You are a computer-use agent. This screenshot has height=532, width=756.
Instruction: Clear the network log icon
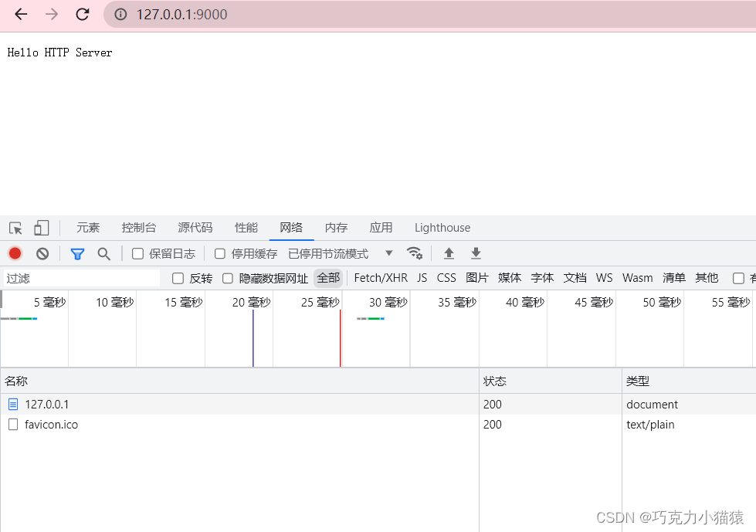click(42, 253)
